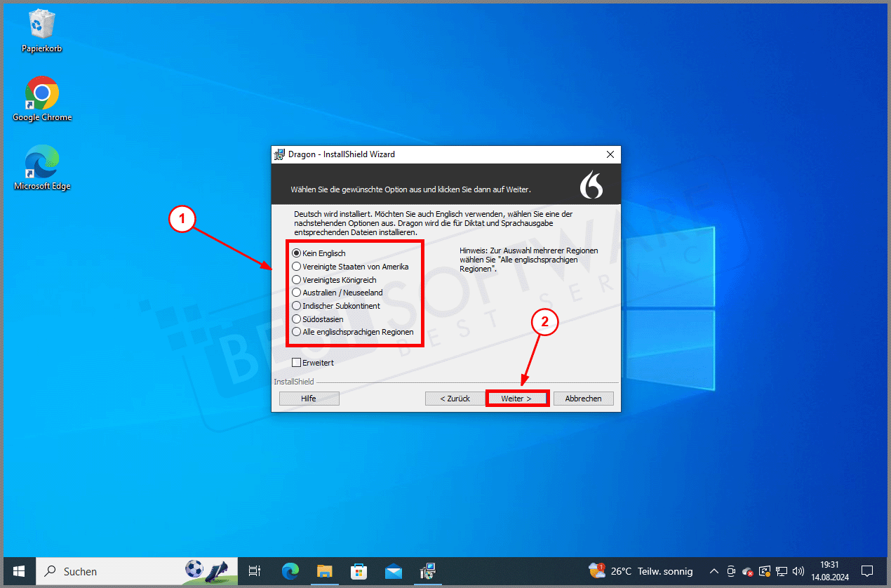The height and width of the screenshot is (588, 891).
Task: Launch Microsoft Store from the taskbar
Action: click(359, 571)
